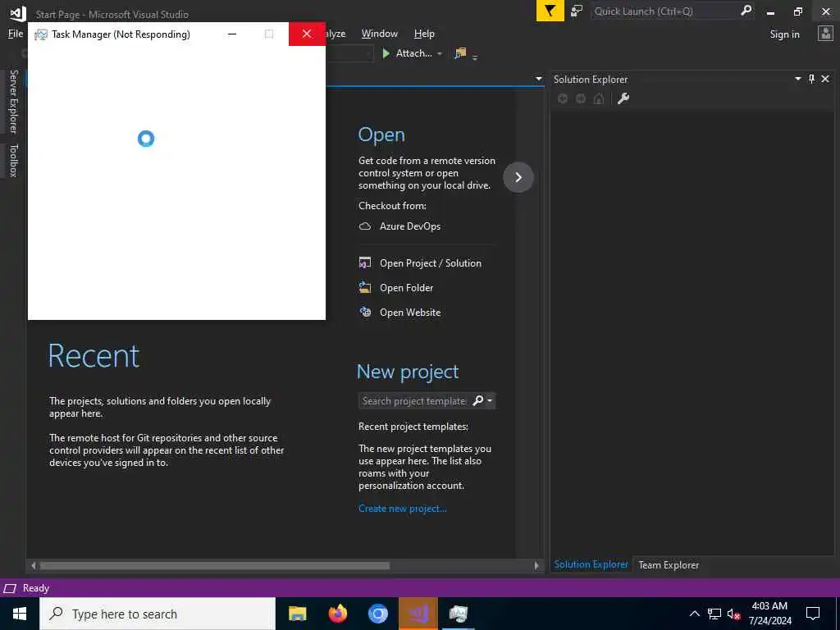Minimize the Task Manager window
The height and width of the screenshot is (630, 840).
point(232,34)
